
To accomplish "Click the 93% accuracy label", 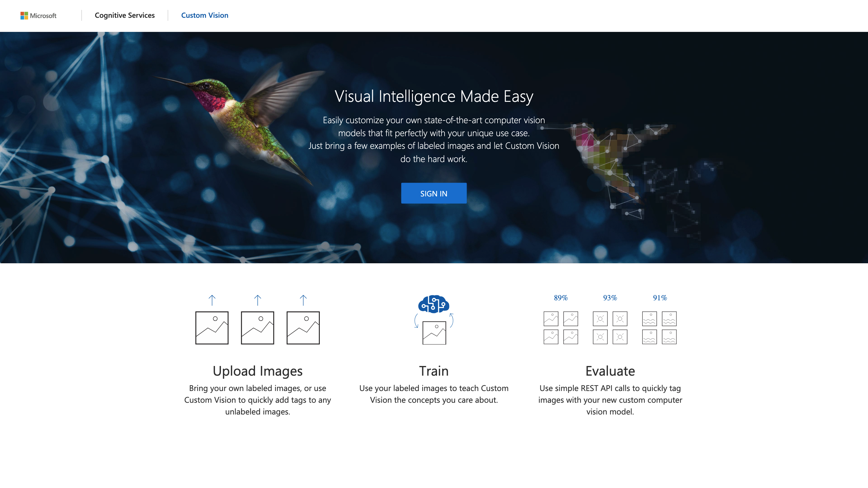I will 610,298.
